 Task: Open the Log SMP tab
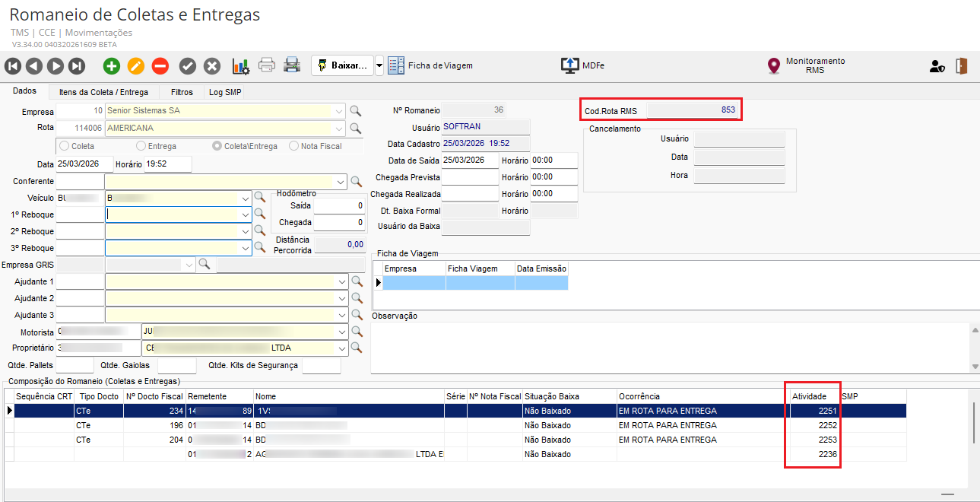click(x=225, y=91)
